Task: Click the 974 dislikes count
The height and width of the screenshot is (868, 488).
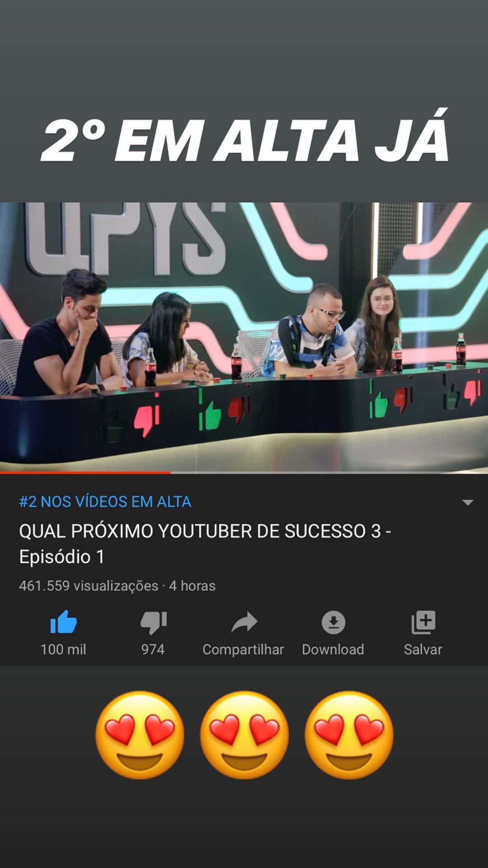Action: coord(153,649)
